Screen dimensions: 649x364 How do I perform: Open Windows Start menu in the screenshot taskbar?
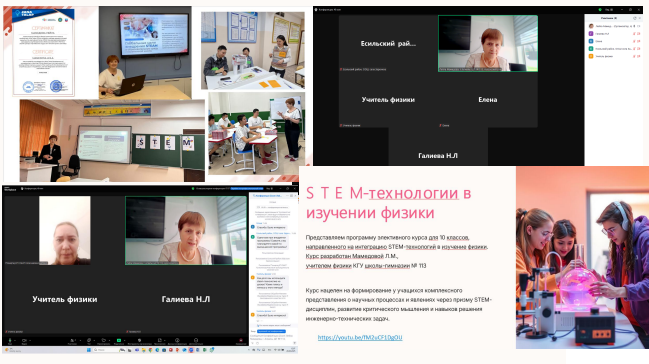89,350
